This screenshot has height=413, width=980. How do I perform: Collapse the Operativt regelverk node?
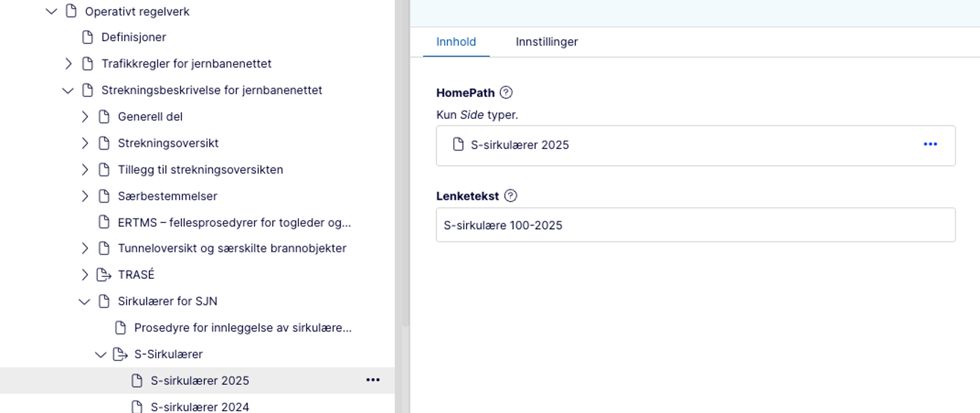pos(51,11)
